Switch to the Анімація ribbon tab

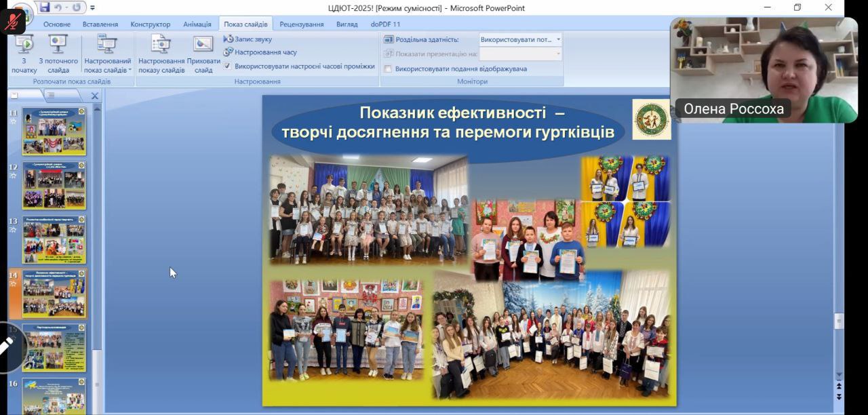(x=197, y=24)
